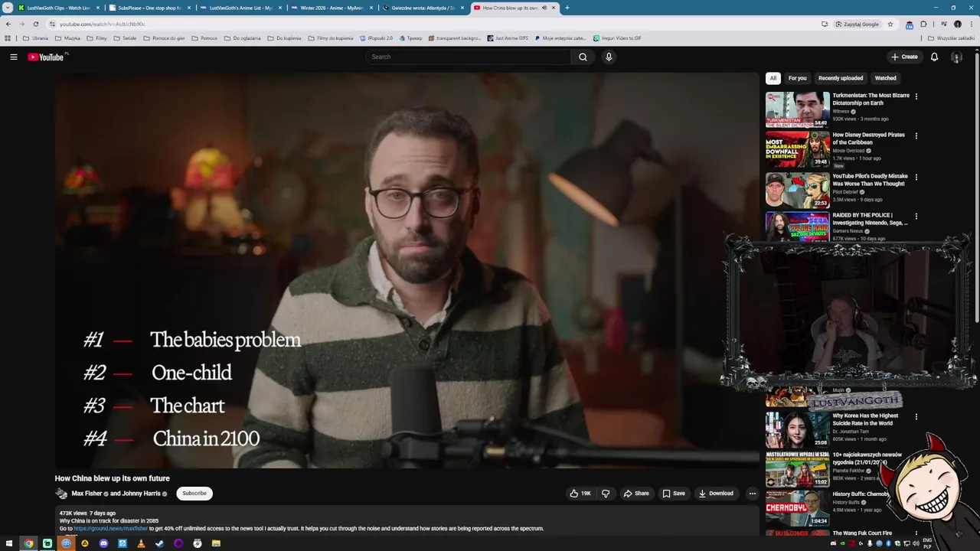
Task: Start voice search with the microphone icon
Action: click(609, 57)
